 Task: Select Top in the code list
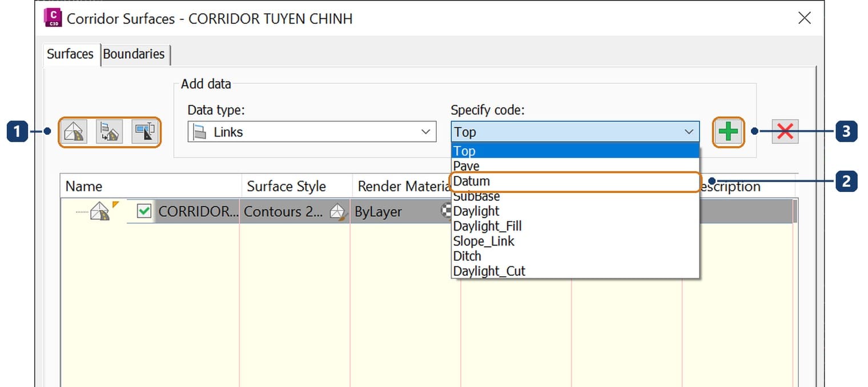point(575,151)
